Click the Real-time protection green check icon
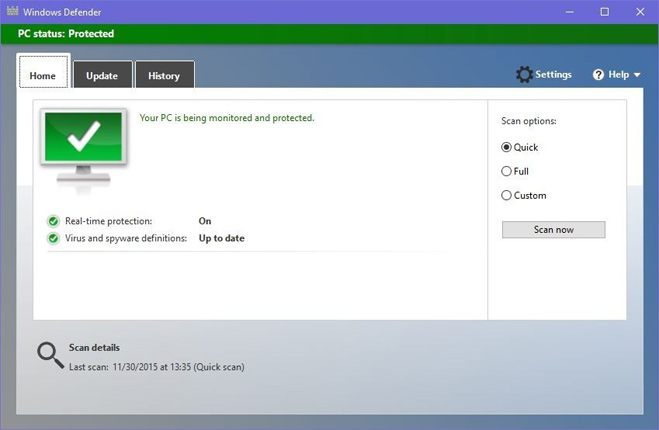The image size is (659, 430). tap(53, 221)
